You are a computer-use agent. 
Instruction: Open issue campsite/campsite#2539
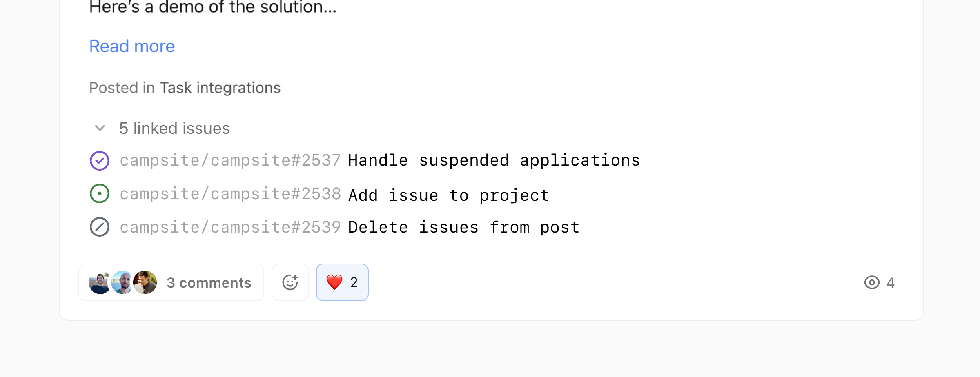tap(230, 227)
